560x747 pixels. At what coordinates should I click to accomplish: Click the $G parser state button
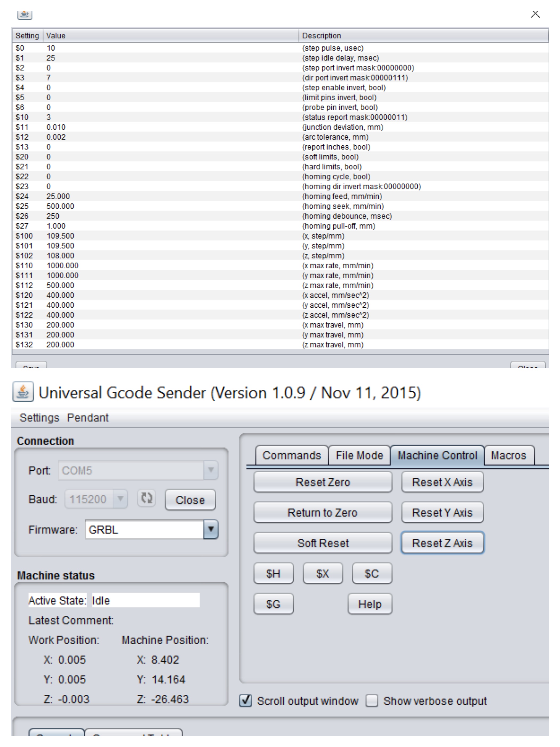pos(273,604)
